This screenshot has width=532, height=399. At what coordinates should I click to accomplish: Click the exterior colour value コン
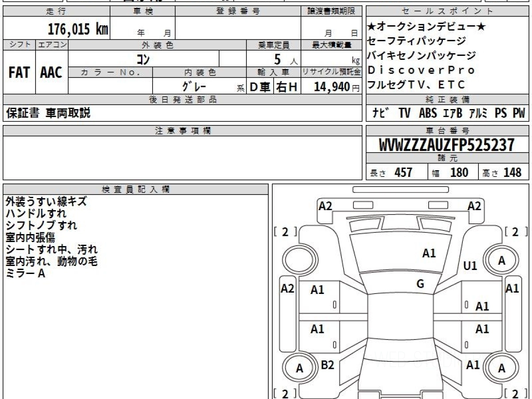pyautogui.click(x=143, y=59)
